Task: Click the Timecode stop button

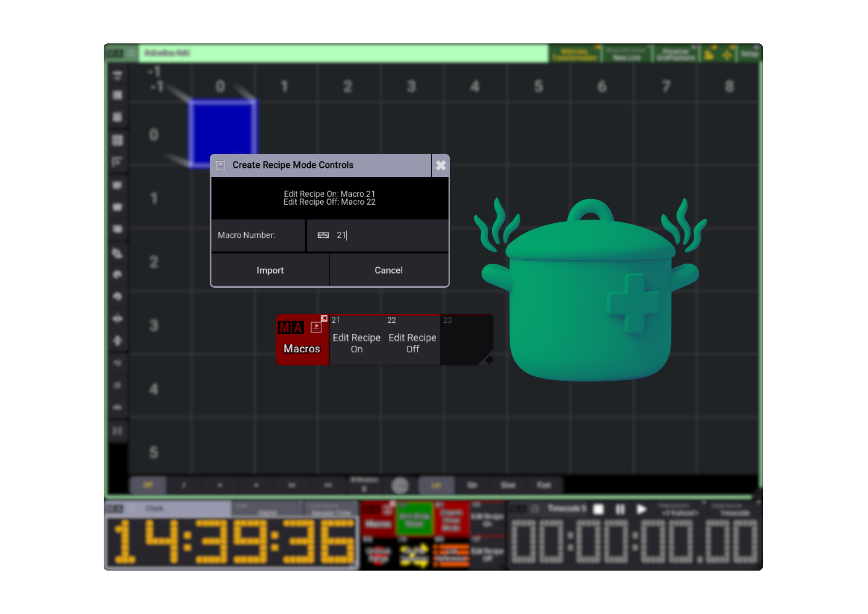Action: click(x=598, y=509)
